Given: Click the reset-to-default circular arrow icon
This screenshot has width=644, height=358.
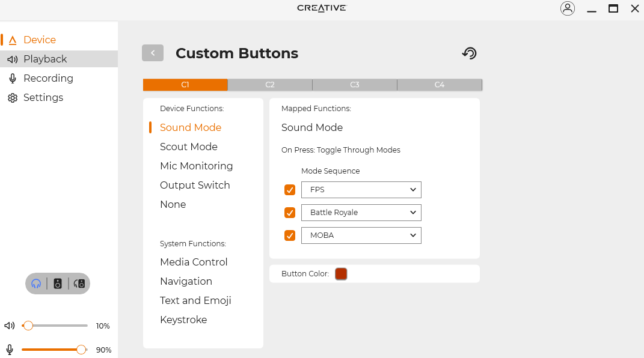Looking at the screenshot, I should click(470, 53).
